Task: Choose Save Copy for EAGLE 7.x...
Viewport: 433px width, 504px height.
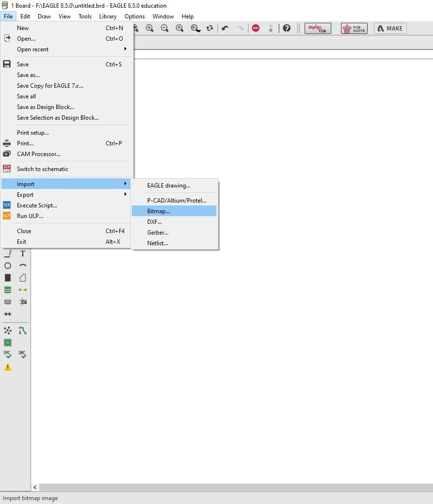Action: point(66,85)
